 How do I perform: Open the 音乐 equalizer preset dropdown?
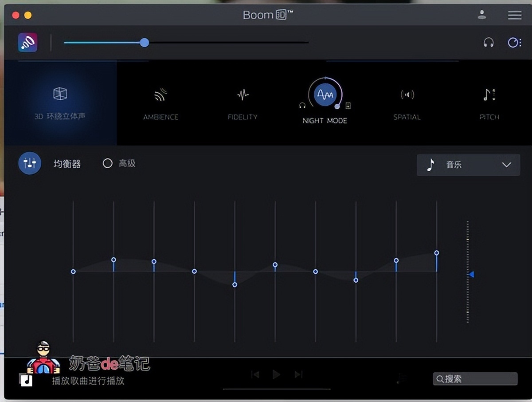click(469, 165)
